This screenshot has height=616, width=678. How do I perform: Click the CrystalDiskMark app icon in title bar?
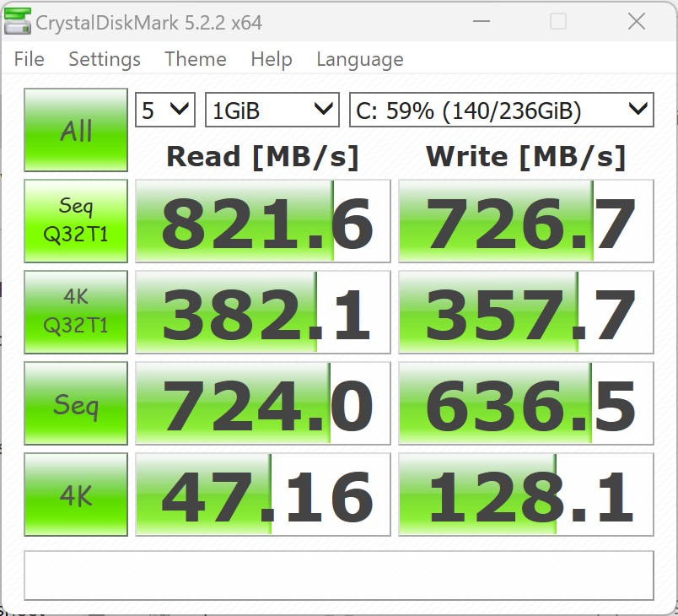[18, 21]
